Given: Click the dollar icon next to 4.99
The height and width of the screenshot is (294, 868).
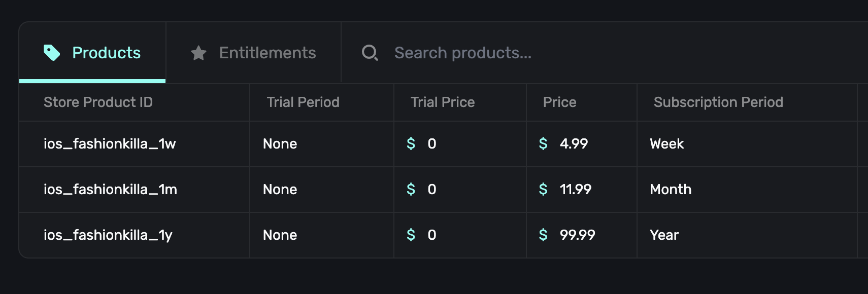Looking at the screenshot, I should 543,144.
